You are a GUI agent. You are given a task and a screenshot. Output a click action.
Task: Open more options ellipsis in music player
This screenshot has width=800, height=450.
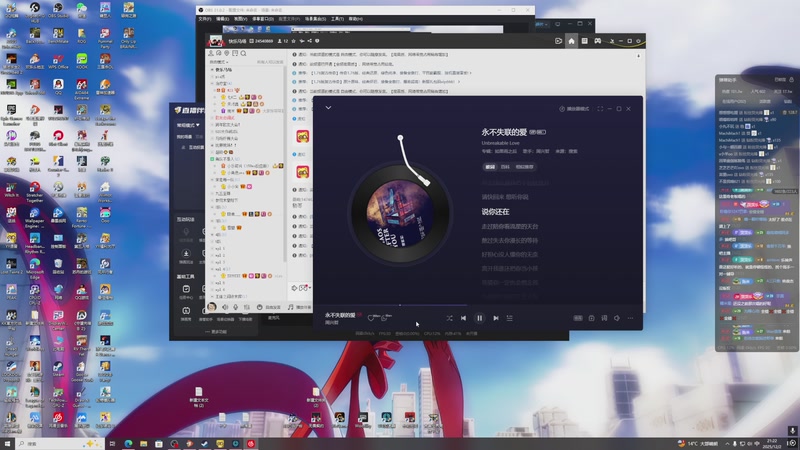tap(630, 318)
